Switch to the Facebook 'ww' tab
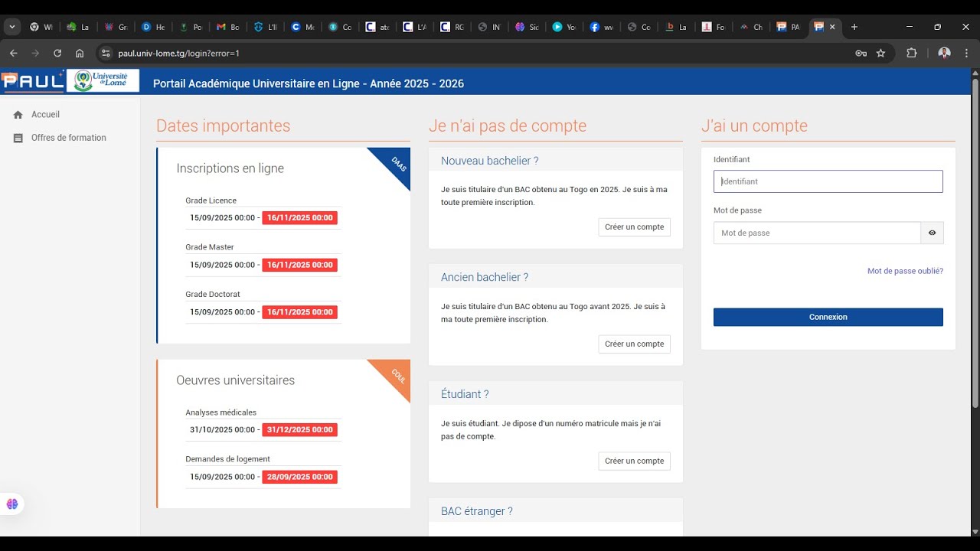The width and height of the screenshot is (980, 551). [602, 27]
